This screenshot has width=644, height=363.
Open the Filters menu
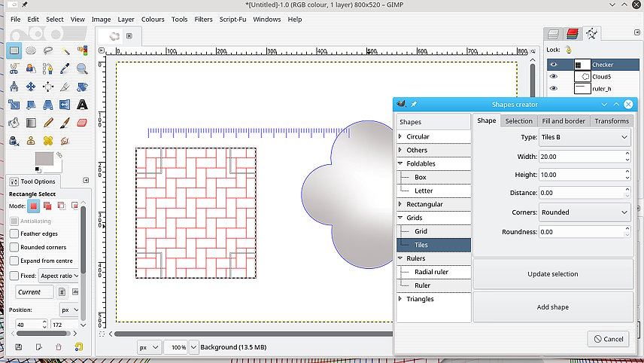point(203,19)
